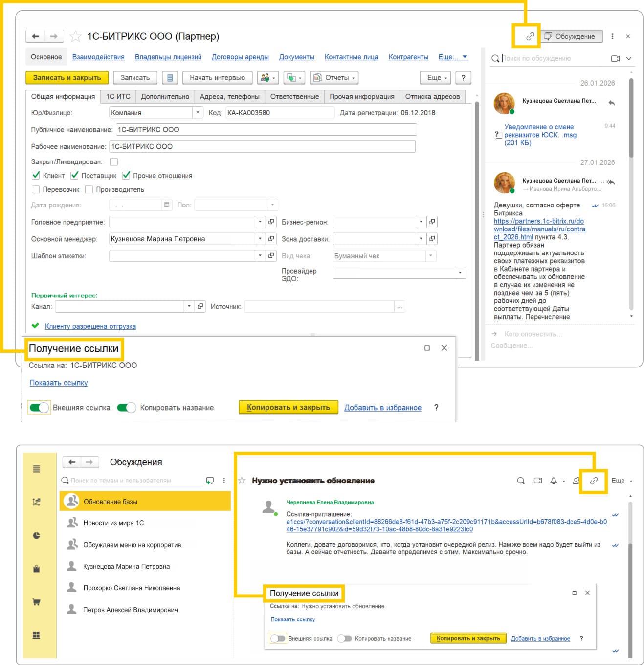Get the link of 'Нужно установить обновление' discussion
The image size is (644, 665).
(x=594, y=481)
